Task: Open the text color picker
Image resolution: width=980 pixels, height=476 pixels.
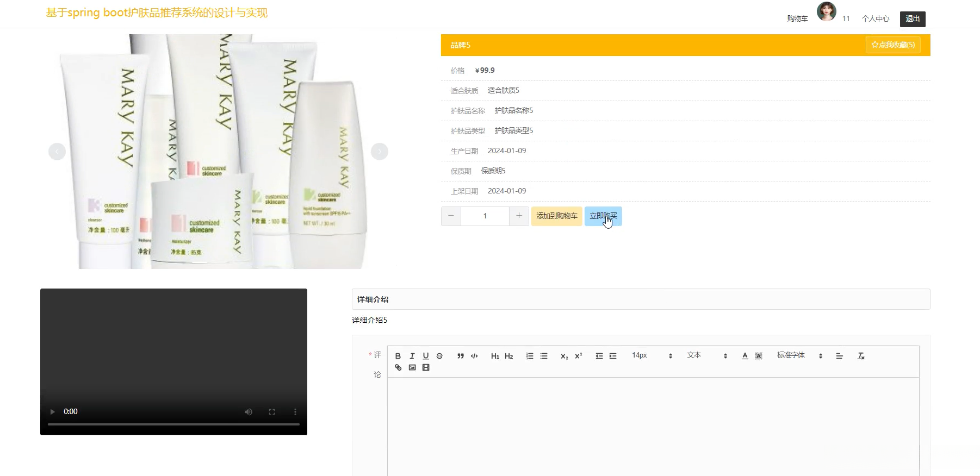Action: [745, 356]
